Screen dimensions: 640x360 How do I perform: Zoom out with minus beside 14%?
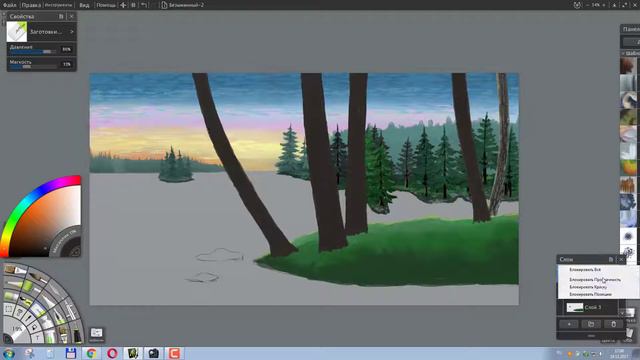pyautogui.click(x=587, y=5)
